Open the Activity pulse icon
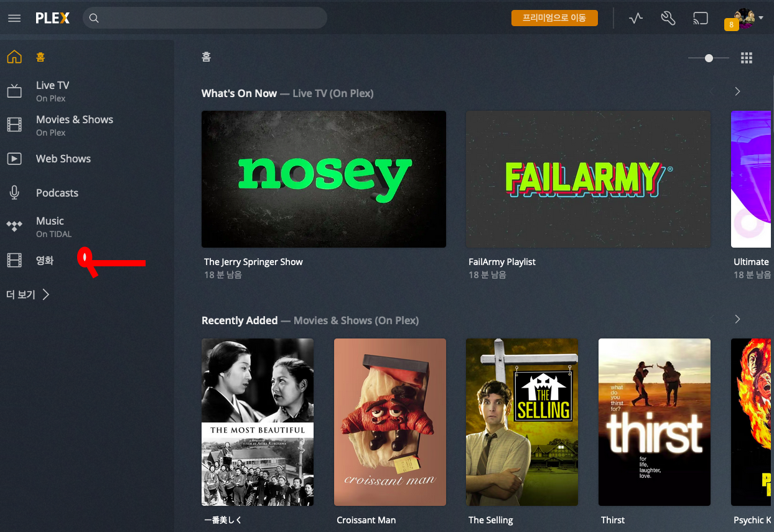 point(635,18)
